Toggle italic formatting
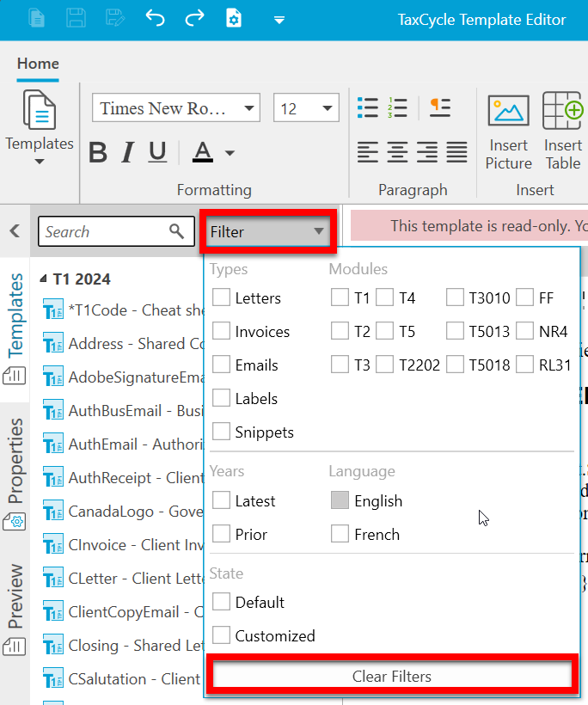Screen dimensions: 588x705 (x=128, y=152)
